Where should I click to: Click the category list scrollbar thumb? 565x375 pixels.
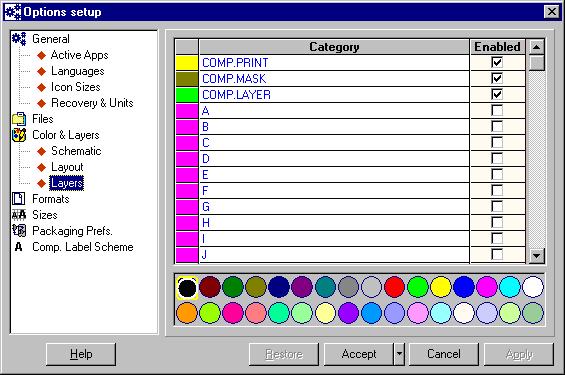point(537,63)
